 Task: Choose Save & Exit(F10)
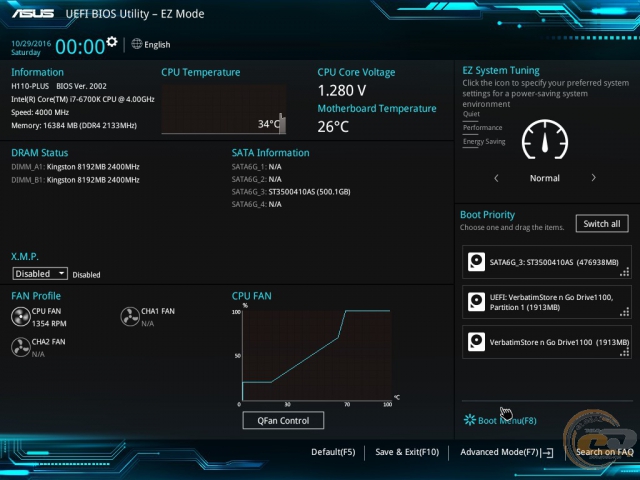click(407, 452)
